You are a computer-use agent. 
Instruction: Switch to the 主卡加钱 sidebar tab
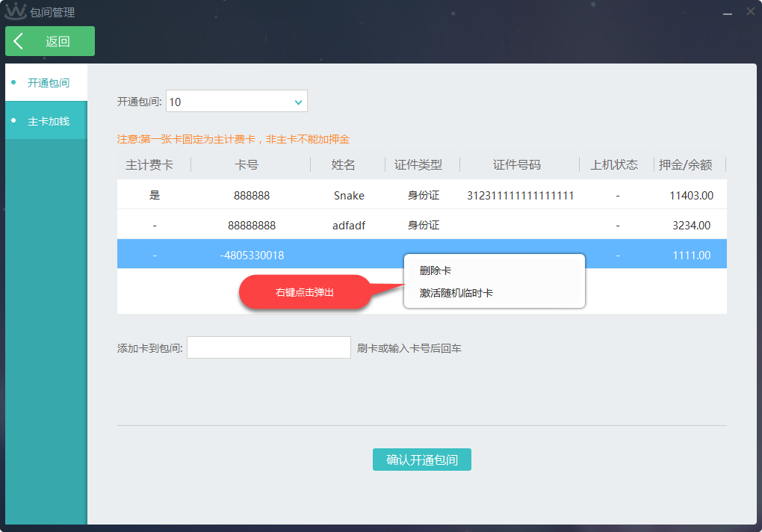pyautogui.click(x=46, y=121)
